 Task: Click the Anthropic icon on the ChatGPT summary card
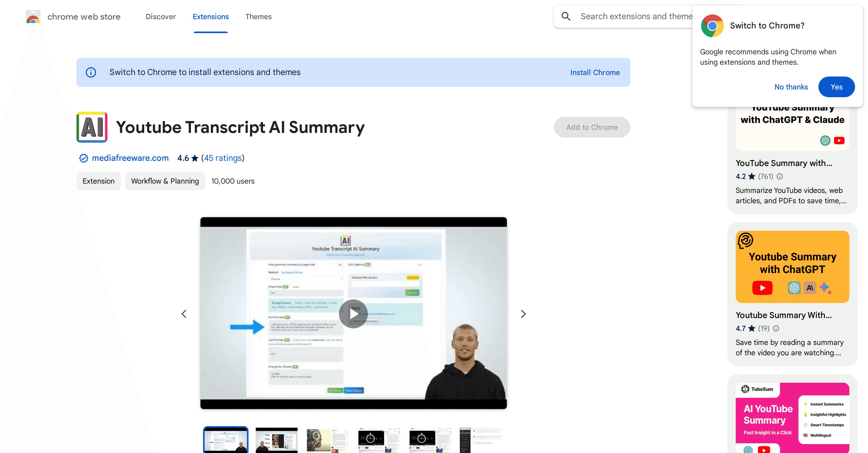(x=810, y=288)
